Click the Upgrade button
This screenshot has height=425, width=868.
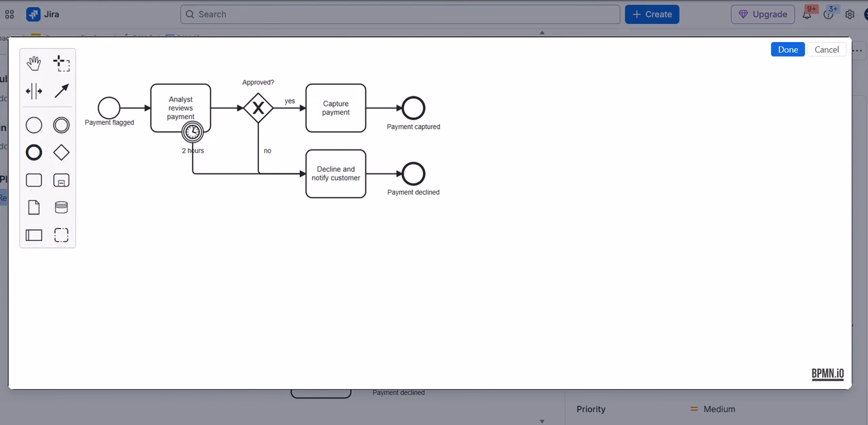[x=763, y=14]
